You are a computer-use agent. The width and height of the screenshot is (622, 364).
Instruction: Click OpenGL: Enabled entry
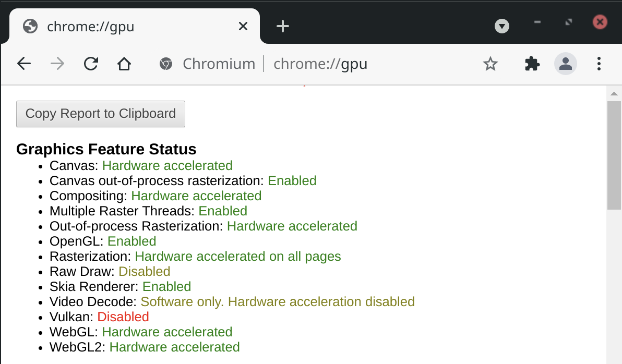[103, 241]
